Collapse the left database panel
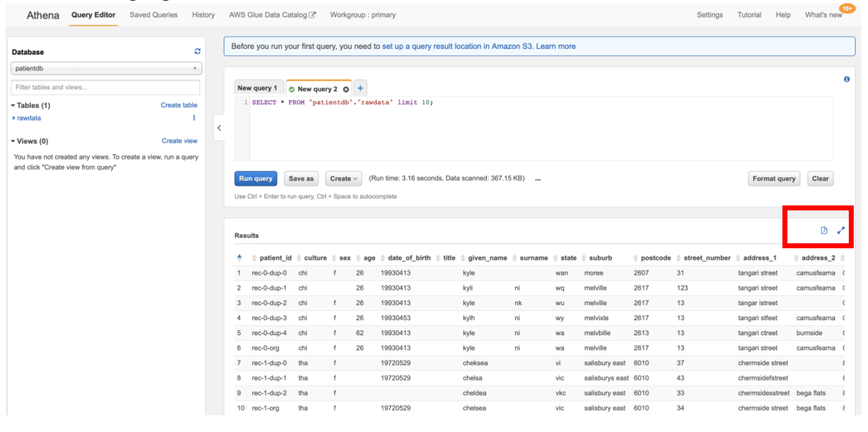868x432 pixels. [219, 128]
